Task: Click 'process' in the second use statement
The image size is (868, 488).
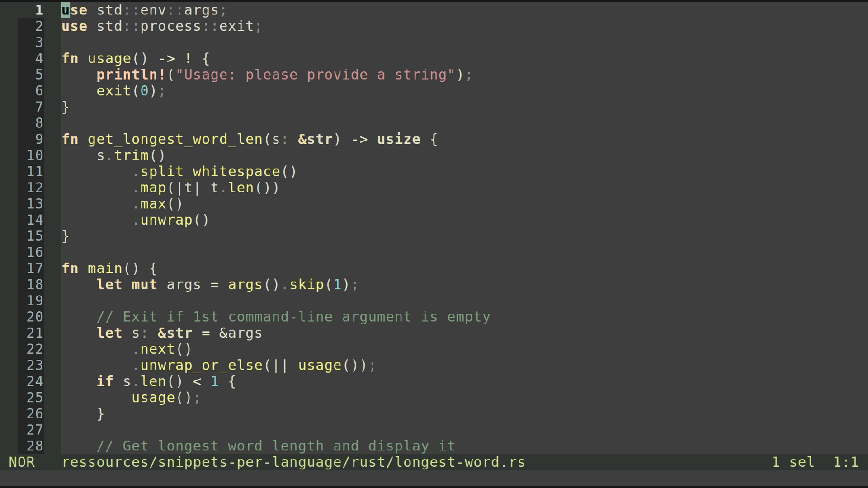Action: pos(170,26)
